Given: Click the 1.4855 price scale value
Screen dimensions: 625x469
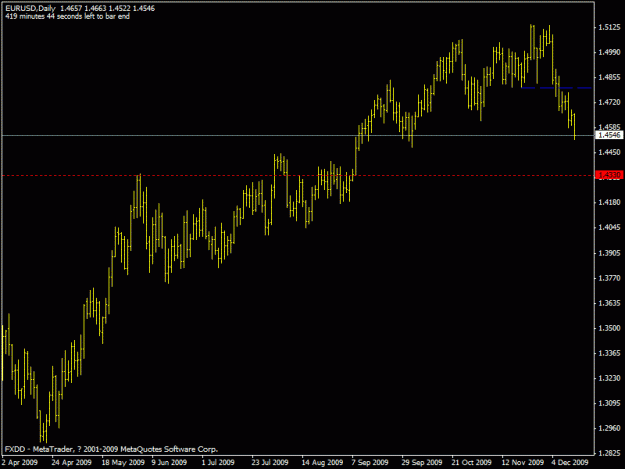Looking at the screenshot, I should [610, 77].
